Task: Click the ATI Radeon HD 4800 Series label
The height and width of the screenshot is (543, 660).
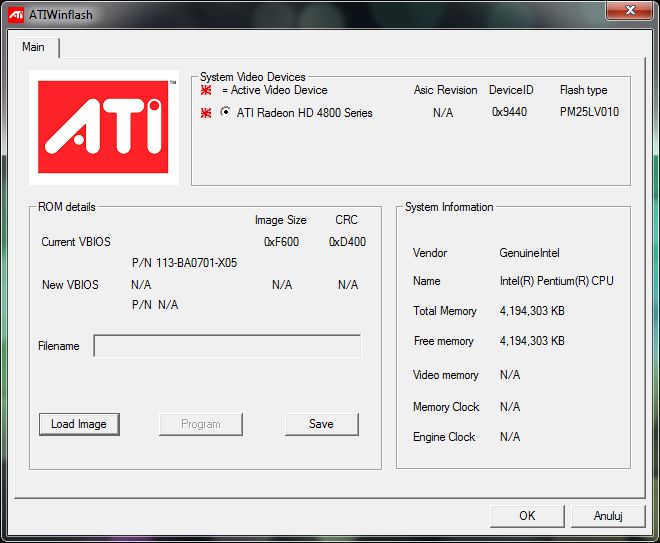Action: click(304, 113)
